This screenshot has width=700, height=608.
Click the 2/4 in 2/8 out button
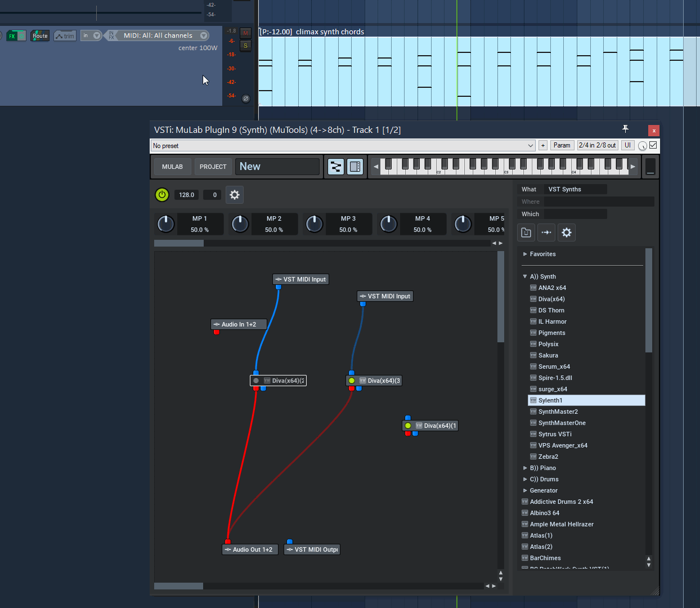(598, 145)
